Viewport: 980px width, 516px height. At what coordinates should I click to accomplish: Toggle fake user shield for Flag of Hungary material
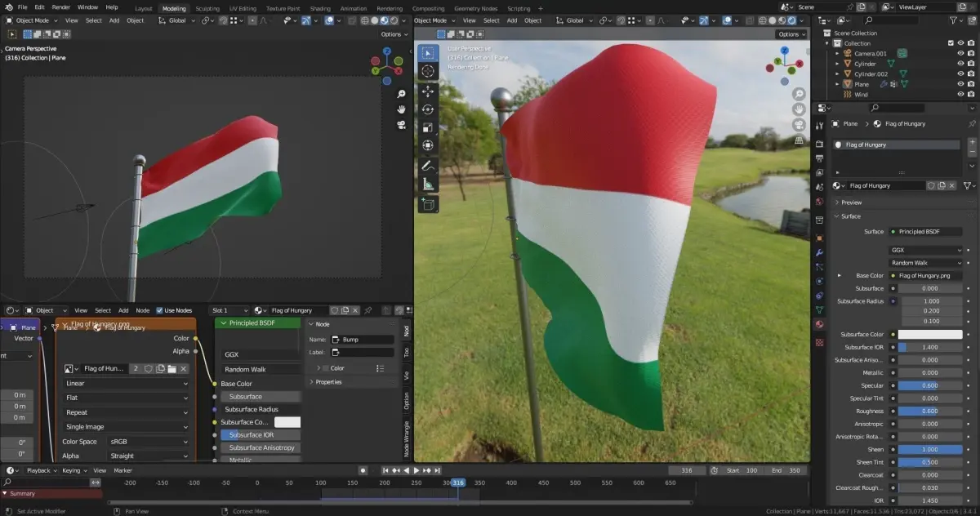pos(932,185)
